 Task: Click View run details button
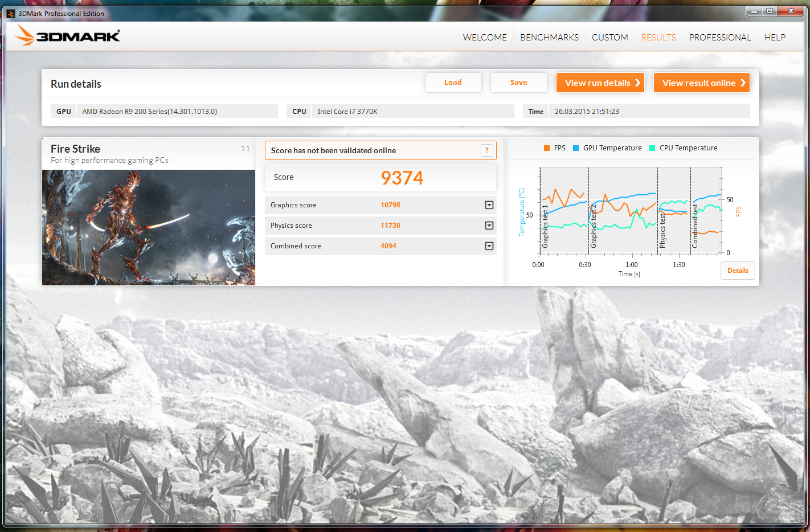(x=600, y=83)
